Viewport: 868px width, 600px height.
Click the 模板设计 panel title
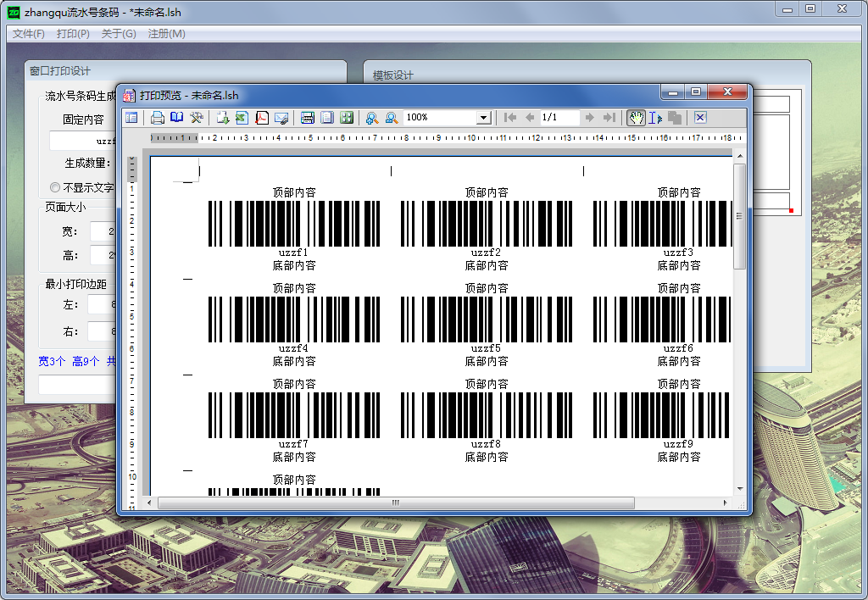click(393, 75)
